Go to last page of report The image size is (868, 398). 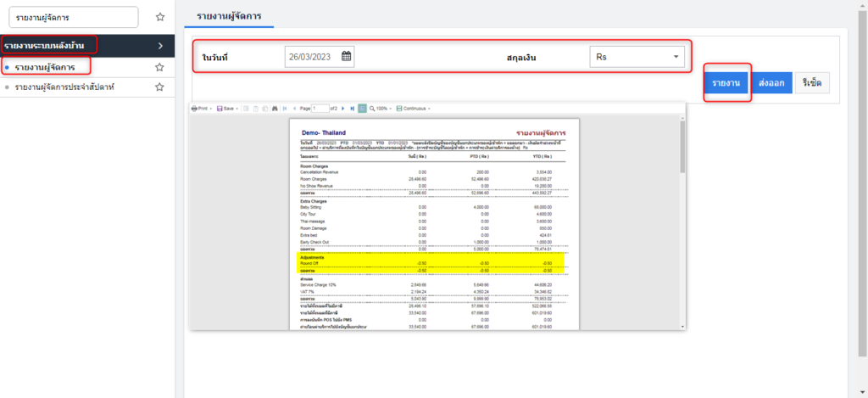point(353,109)
